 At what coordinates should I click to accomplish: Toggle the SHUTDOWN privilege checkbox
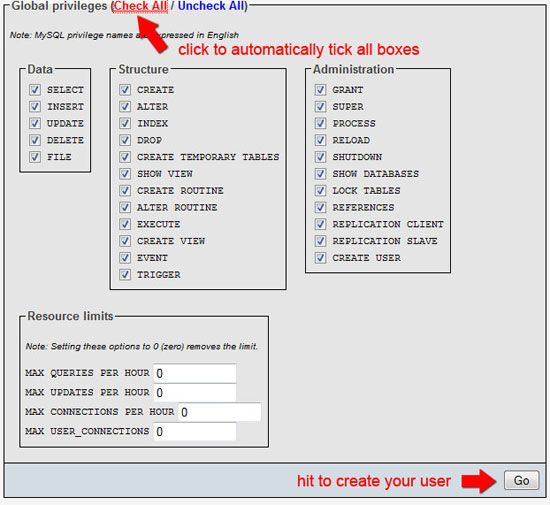coord(320,157)
